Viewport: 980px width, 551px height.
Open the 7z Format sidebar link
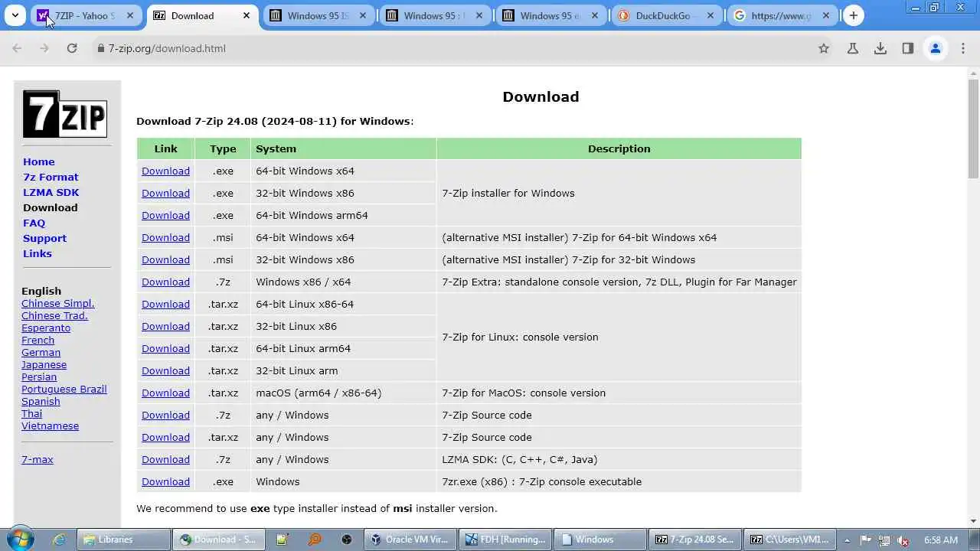click(51, 177)
